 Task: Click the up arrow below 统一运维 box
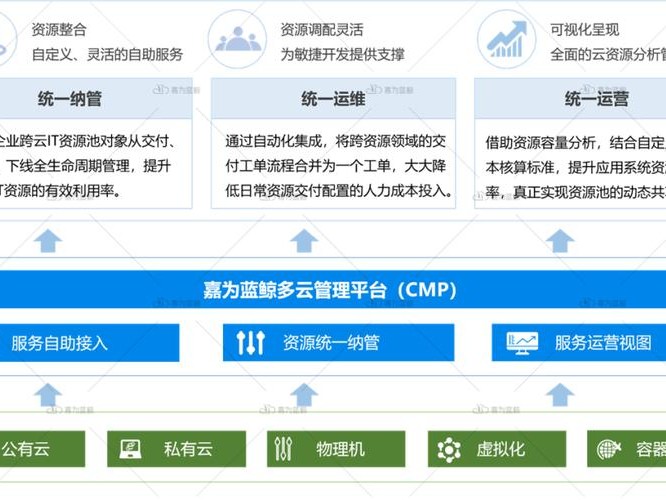[x=304, y=240]
